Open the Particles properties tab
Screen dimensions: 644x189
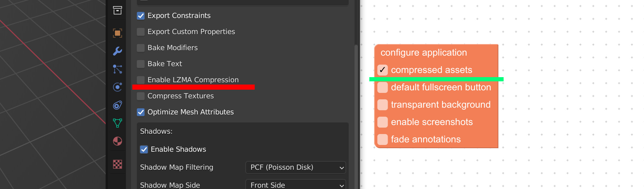(x=118, y=69)
